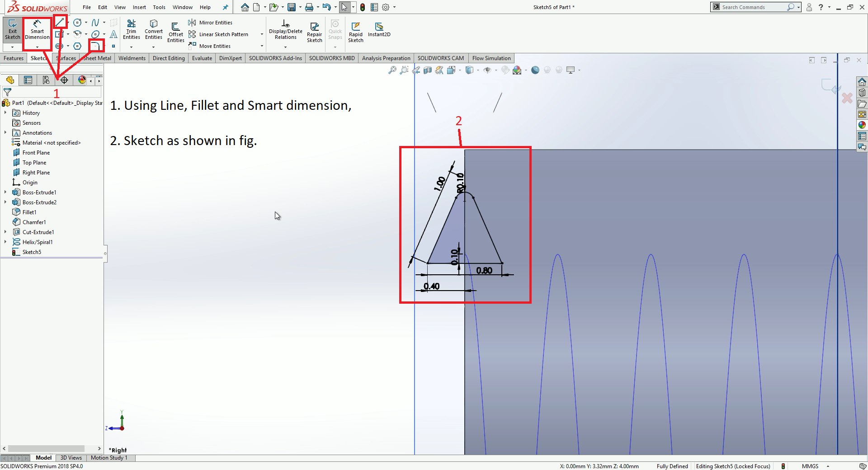
Task: Switch to the Weldments tab
Action: coord(132,58)
